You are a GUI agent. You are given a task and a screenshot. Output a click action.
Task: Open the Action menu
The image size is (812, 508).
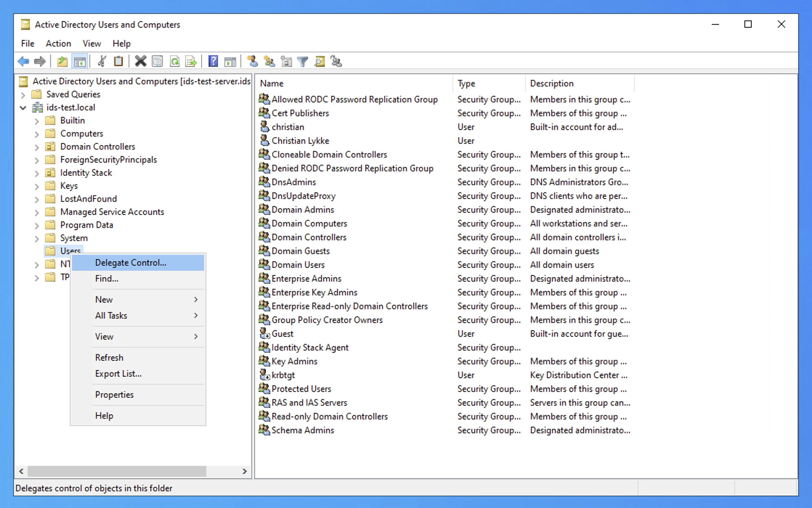tap(58, 43)
